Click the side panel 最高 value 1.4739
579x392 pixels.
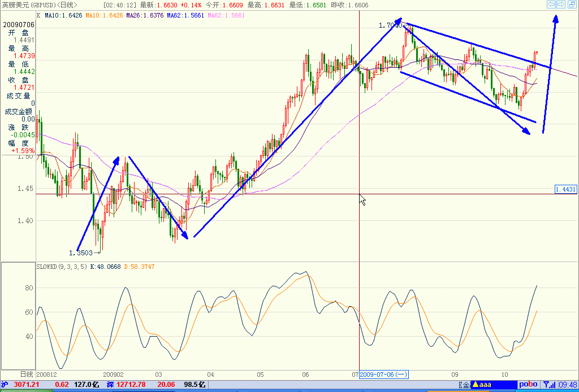(x=24, y=56)
